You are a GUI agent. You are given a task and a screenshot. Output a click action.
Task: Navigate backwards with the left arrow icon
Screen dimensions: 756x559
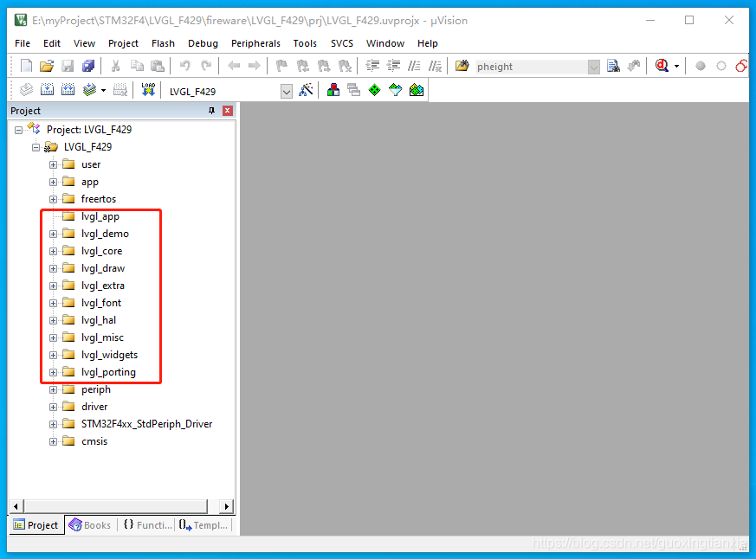click(x=234, y=66)
